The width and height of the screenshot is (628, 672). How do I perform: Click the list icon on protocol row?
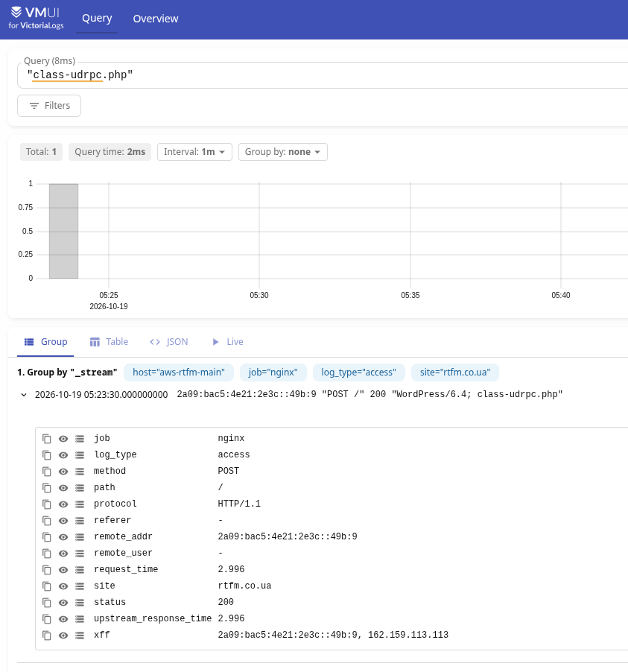tap(79, 504)
